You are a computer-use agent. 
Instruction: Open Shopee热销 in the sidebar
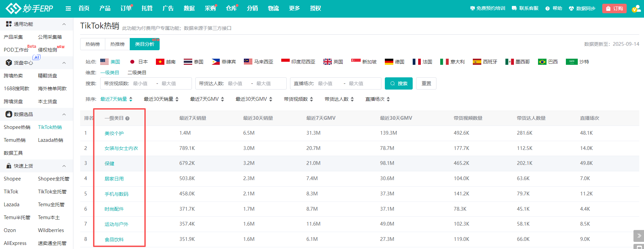coord(17,127)
